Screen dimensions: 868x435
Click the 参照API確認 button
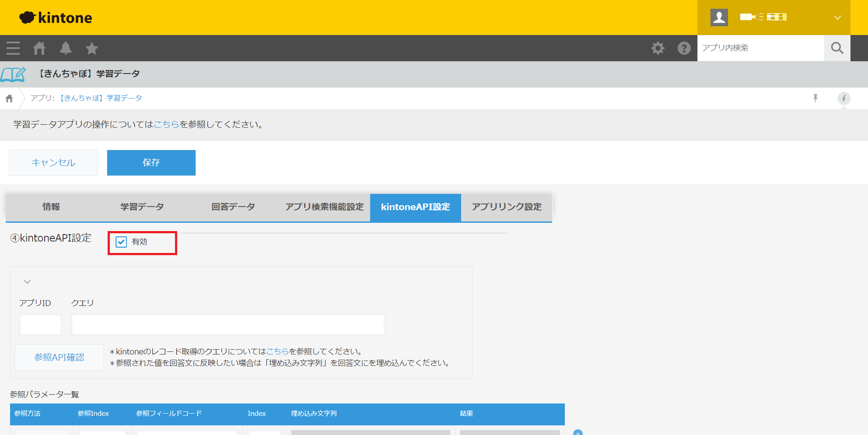tap(59, 358)
